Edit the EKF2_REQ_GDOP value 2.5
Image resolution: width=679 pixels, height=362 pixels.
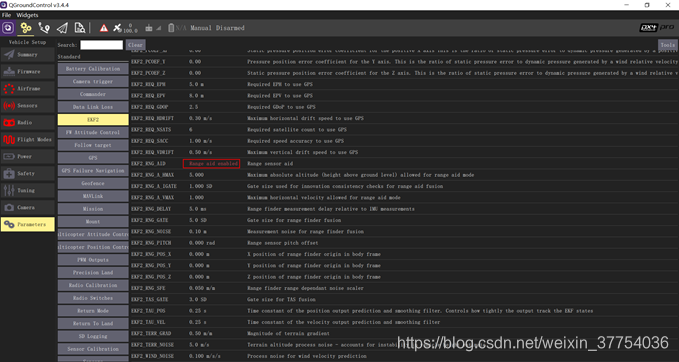(x=193, y=107)
